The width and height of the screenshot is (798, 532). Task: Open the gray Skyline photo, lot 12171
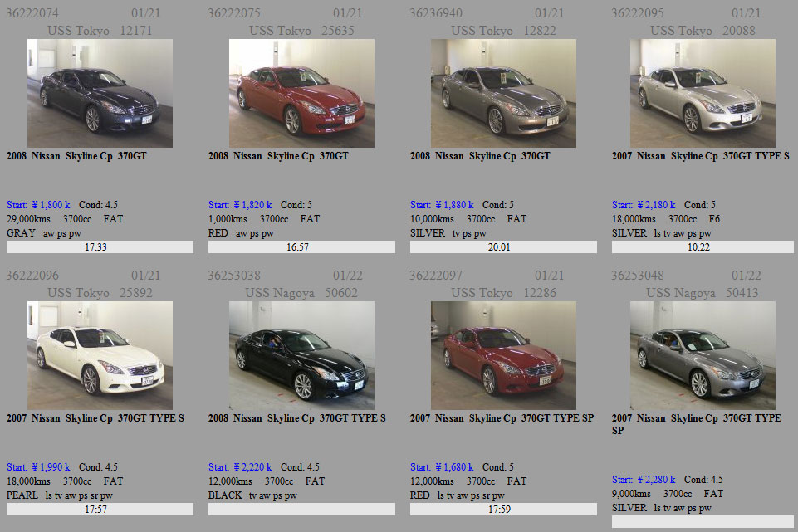pyautogui.click(x=100, y=93)
